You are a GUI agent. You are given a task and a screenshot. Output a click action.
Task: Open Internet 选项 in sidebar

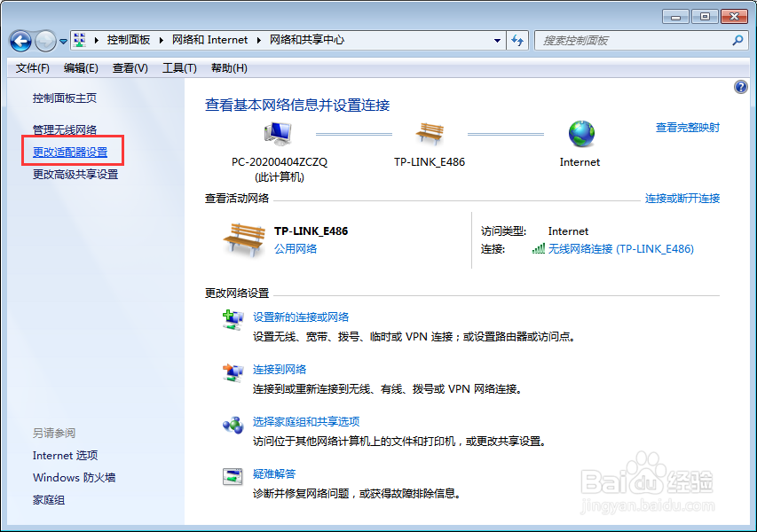[65, 456]
